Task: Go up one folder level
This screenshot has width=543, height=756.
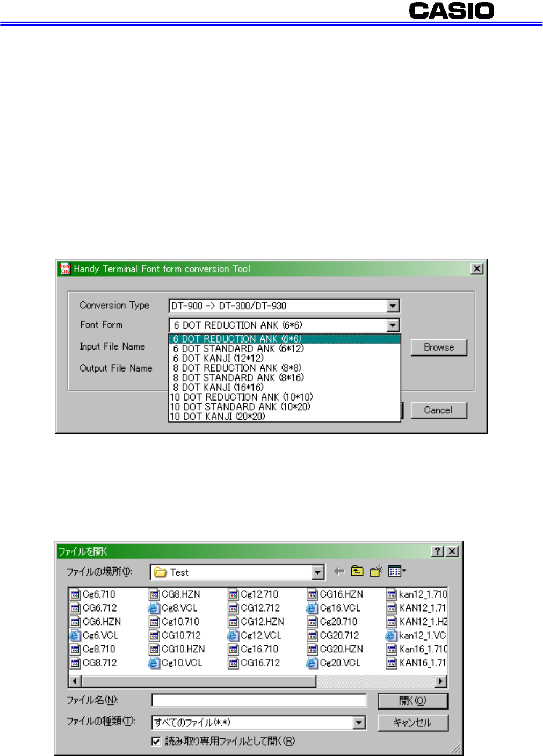Action: coord(357,571)
